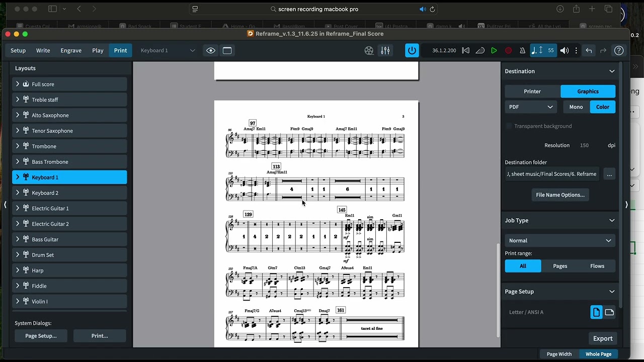Click the frame view icon beside the eye
Screen dimensions: 644x362
[227, 50]
